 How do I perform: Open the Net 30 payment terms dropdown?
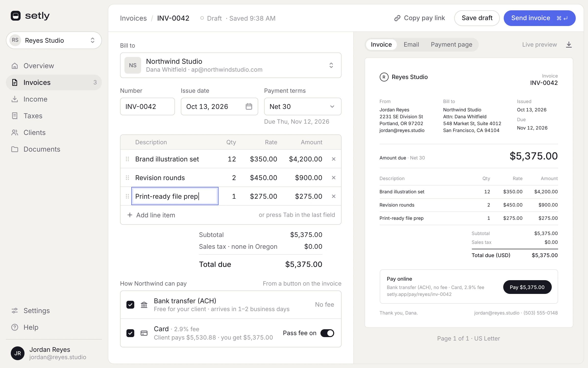point(303,106)
